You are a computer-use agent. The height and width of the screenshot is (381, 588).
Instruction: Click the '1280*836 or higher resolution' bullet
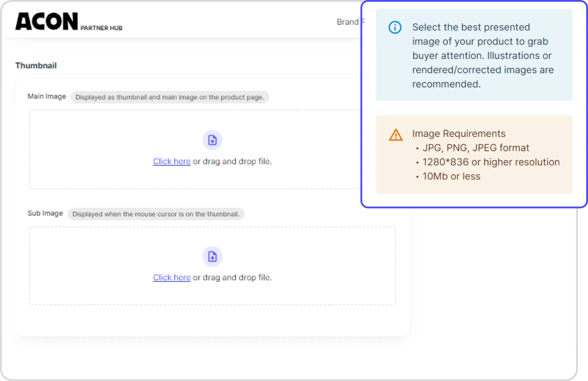coord(491,162)
